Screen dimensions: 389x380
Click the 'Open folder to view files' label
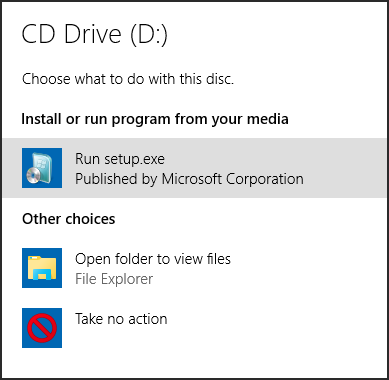point(153,259)
